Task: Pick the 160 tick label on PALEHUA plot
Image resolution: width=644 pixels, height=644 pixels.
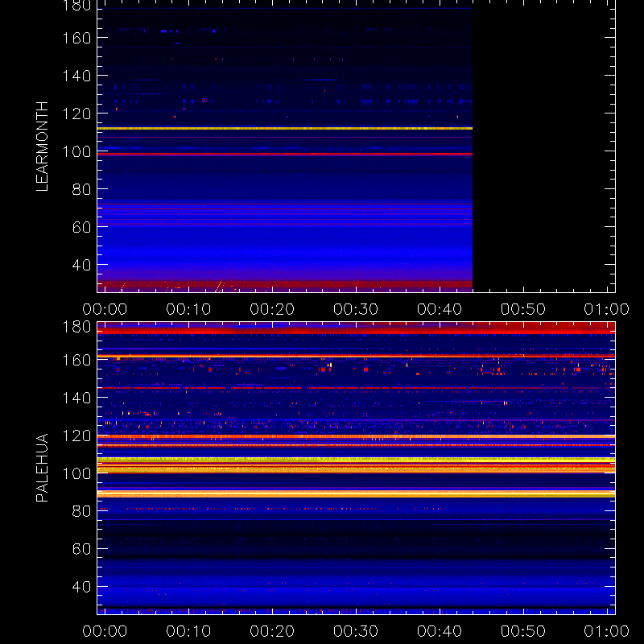Action: (76, 360)
